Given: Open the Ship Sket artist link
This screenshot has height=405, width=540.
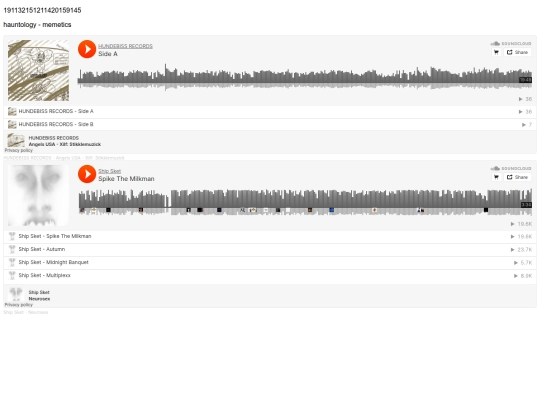Looking at the screenshot, I should pos(110,171).
